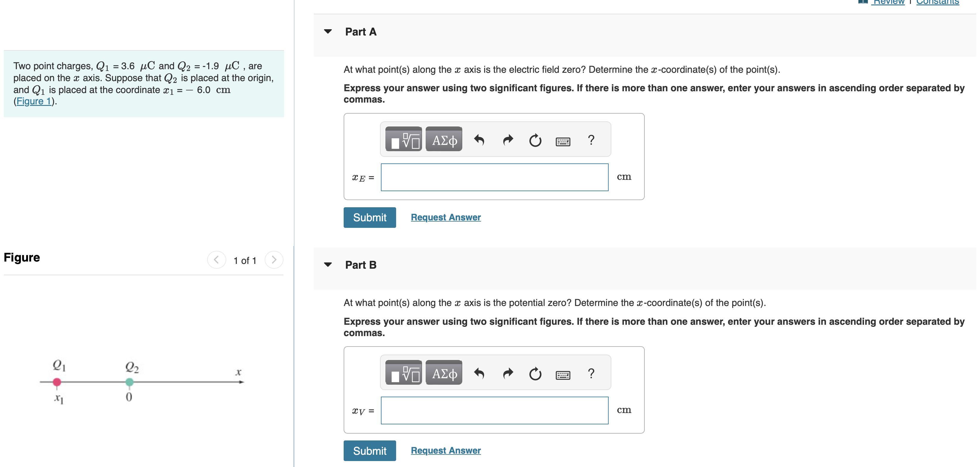The image size is (980, 467).
Task: Open the Constants reference page
Action: [x=936, y=3]
